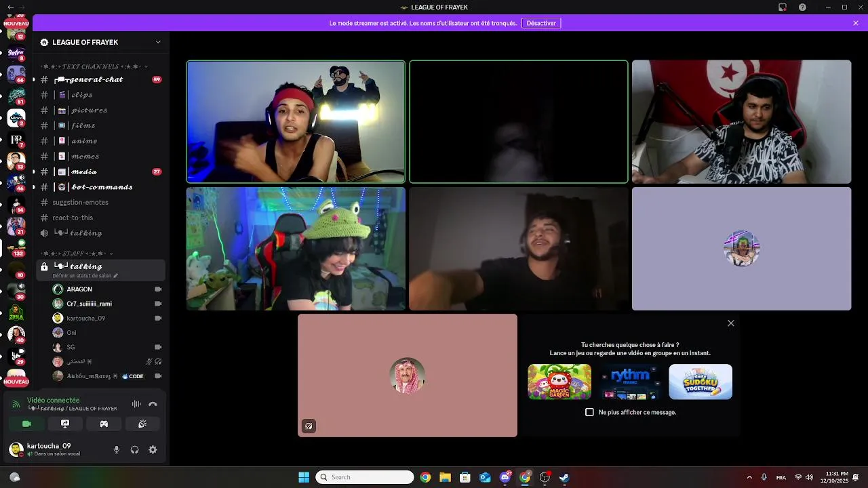The width and height of the screenshot is (868, 488).
Task: Open the anime channel
Action: [x=100, y=141]
